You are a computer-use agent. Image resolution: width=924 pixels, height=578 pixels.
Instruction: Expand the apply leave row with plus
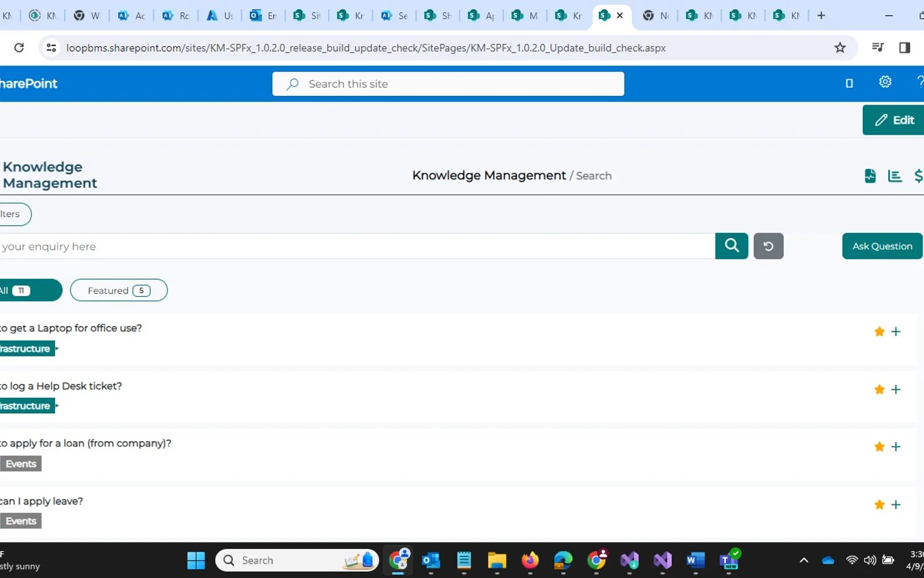[896, 504]
